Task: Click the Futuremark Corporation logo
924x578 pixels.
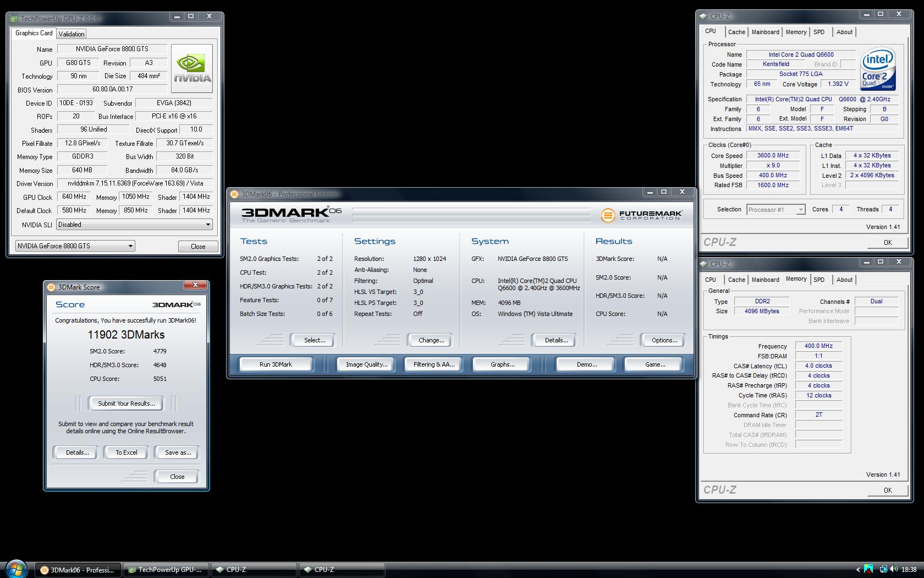Action: click(641, 215)
